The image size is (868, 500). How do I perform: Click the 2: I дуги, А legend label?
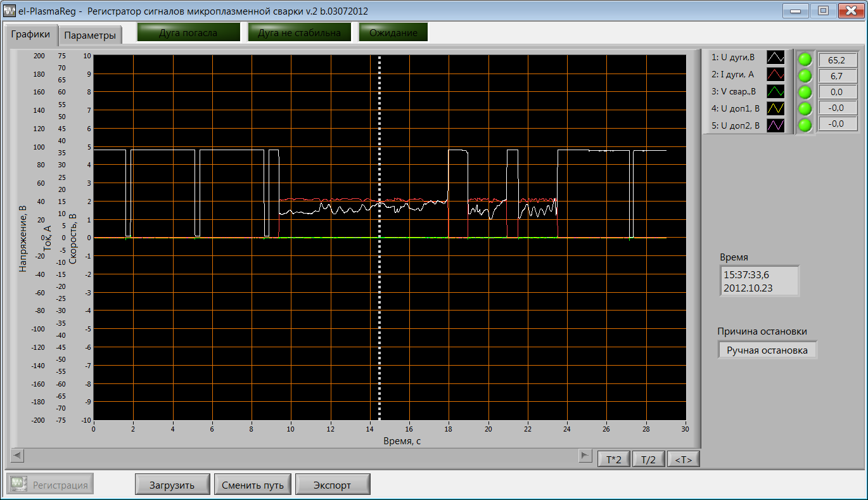coord(732,74)
